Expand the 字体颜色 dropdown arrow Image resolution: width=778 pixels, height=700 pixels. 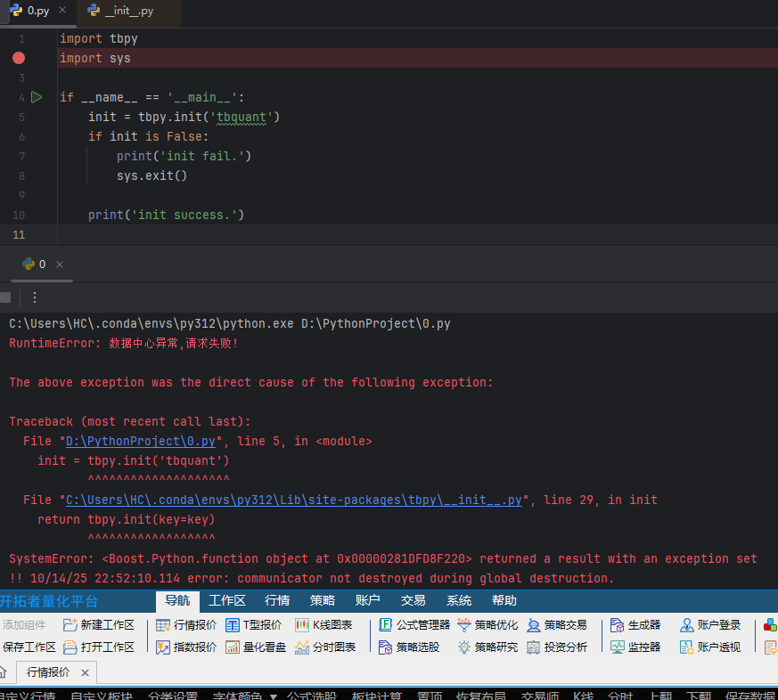click(273, 696)
